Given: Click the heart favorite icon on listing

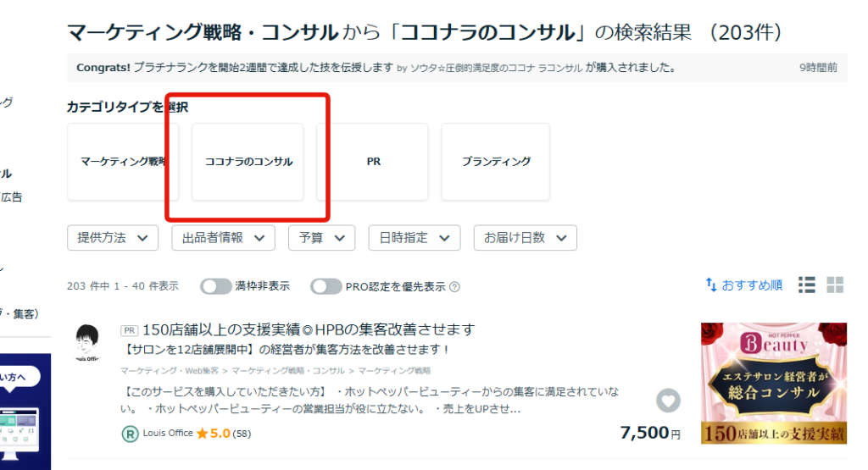Looking at the screenshot, I should (x=668, y=401).
